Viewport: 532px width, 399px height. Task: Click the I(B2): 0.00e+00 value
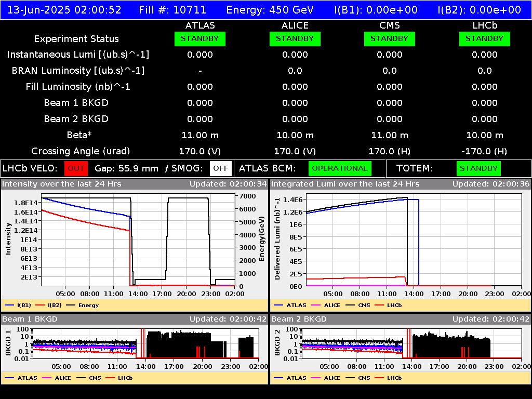(x=480, y=10)
